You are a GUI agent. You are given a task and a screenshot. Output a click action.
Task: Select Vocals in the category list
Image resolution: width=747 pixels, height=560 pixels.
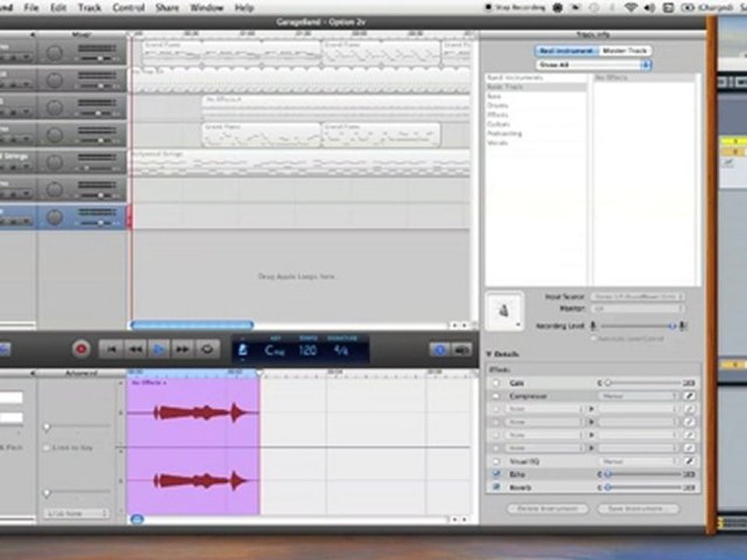[x=535, y=142]
